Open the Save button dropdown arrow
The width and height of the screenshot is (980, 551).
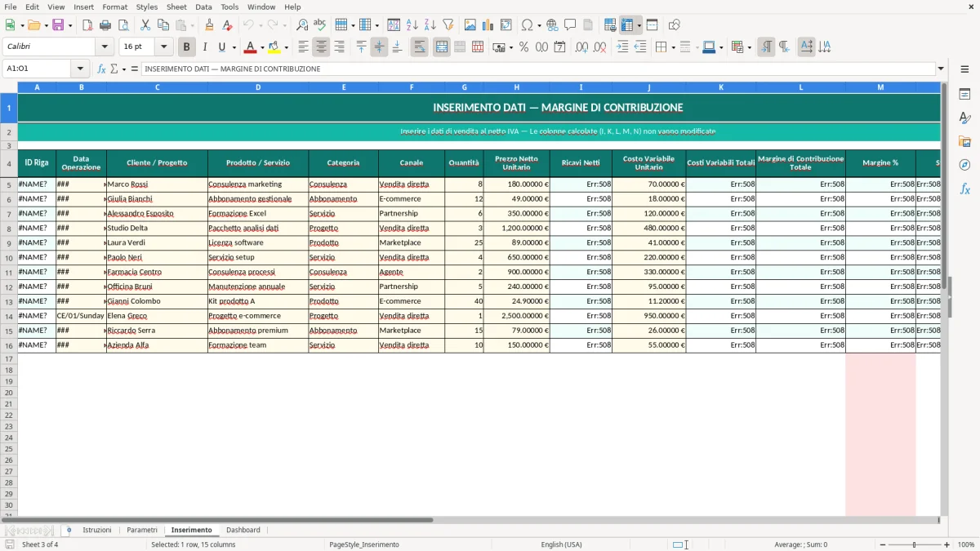(x=69, y=24)
